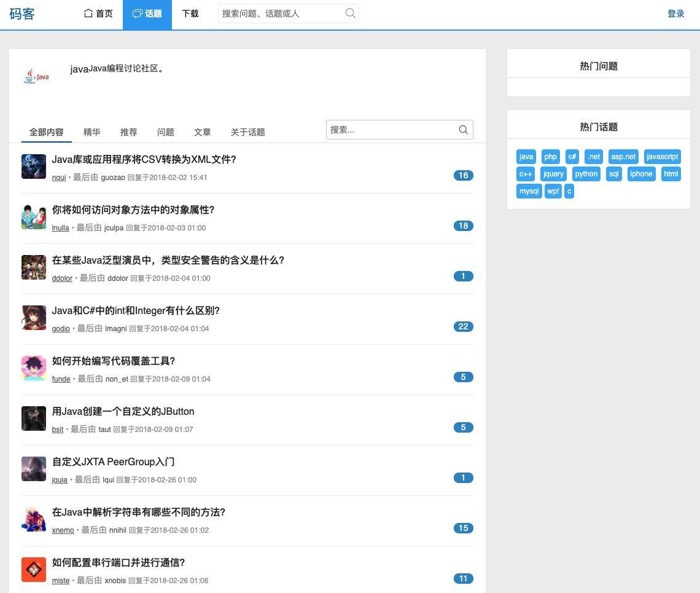Click the 码客 site logo
This screenshot has height=593, width=700.
point(23,14)
